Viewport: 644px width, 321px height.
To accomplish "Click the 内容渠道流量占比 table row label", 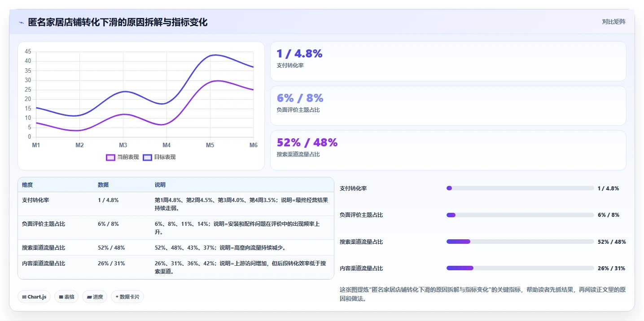I will [44, 263].
